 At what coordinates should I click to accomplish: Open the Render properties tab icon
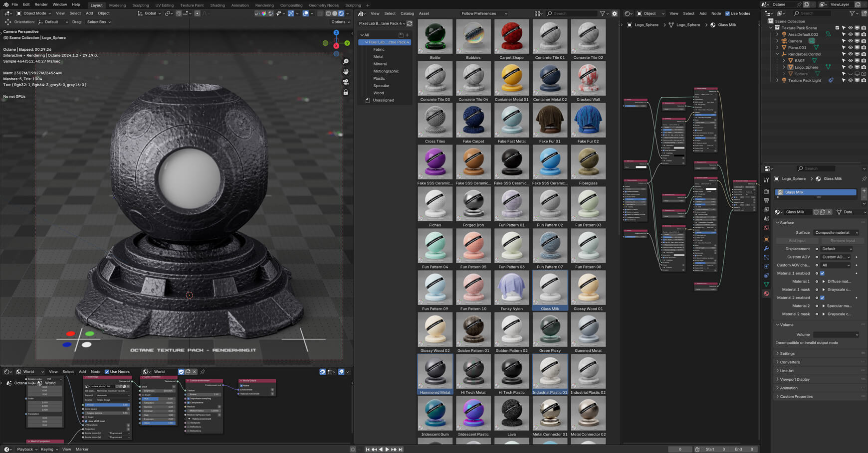[766, 191]
